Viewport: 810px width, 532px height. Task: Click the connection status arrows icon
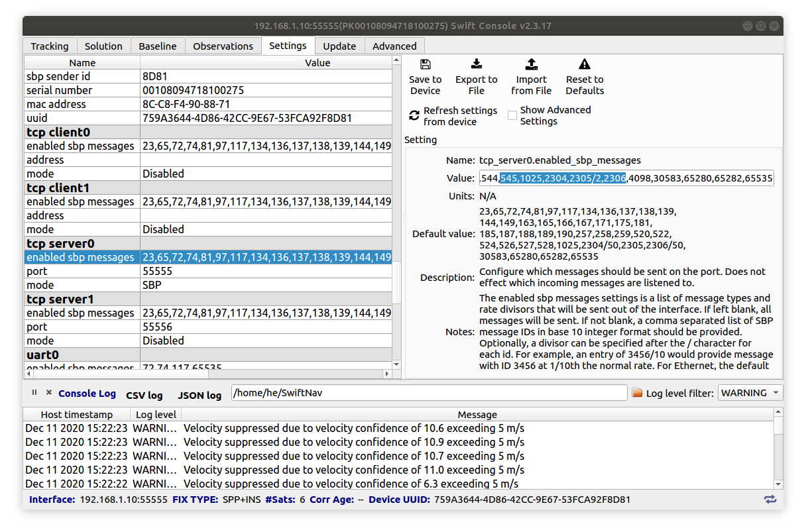tap(770, 500)
